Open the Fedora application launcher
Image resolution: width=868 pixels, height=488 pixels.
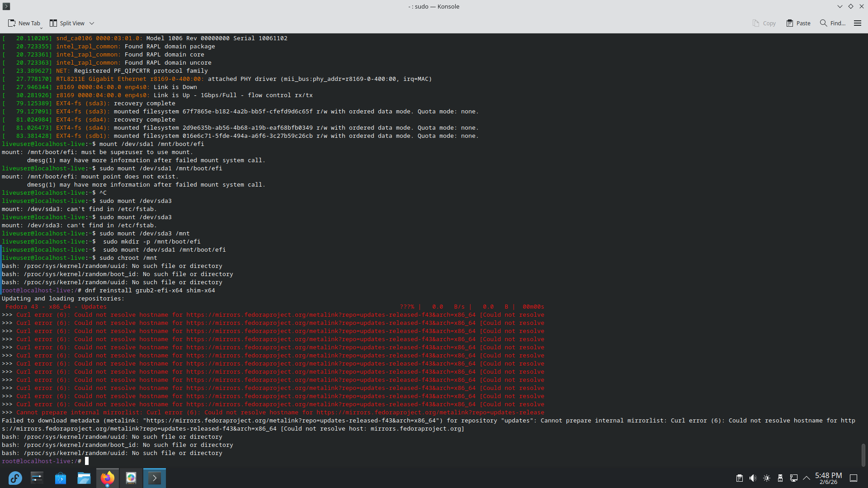click(x=15, y=478)
